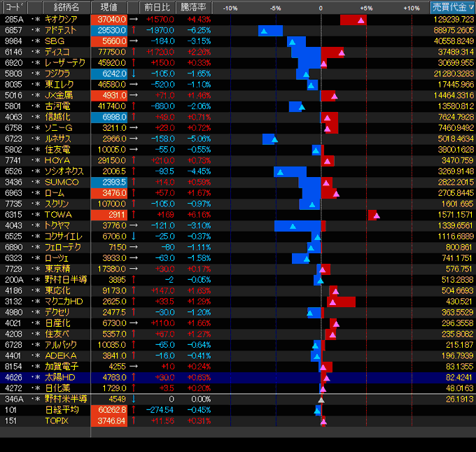The width and height of the screenshot is (476, 452).
Task: Click the SBG price 5660.0
Action: coord(109,41)
